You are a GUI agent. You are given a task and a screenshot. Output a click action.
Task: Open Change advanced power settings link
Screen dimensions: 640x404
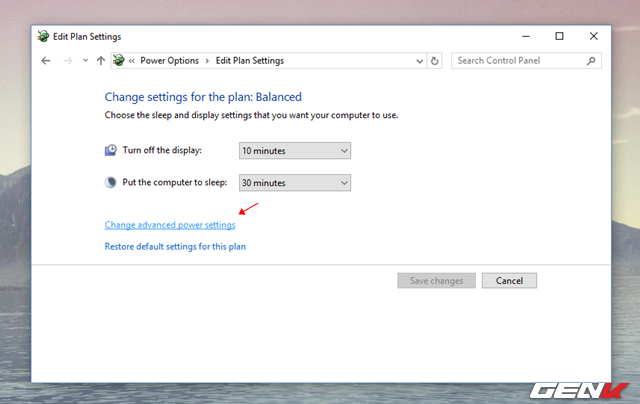(170, 225)
